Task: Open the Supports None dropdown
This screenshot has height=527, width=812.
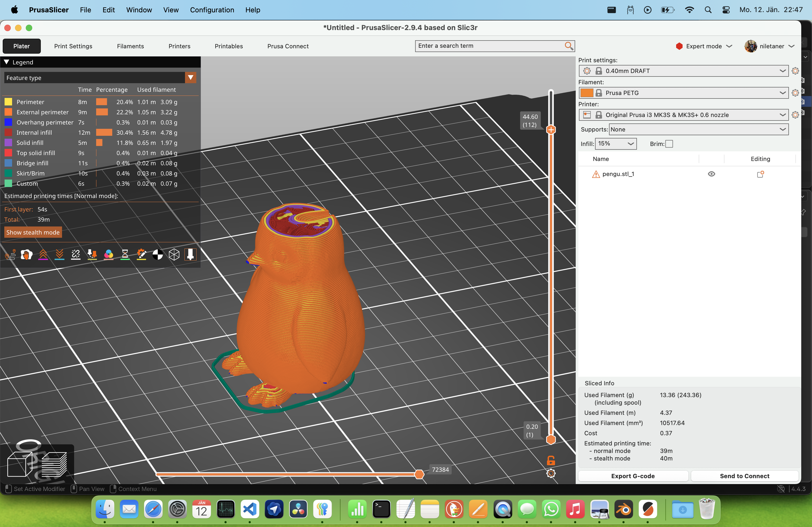Action: click(699, 130)
